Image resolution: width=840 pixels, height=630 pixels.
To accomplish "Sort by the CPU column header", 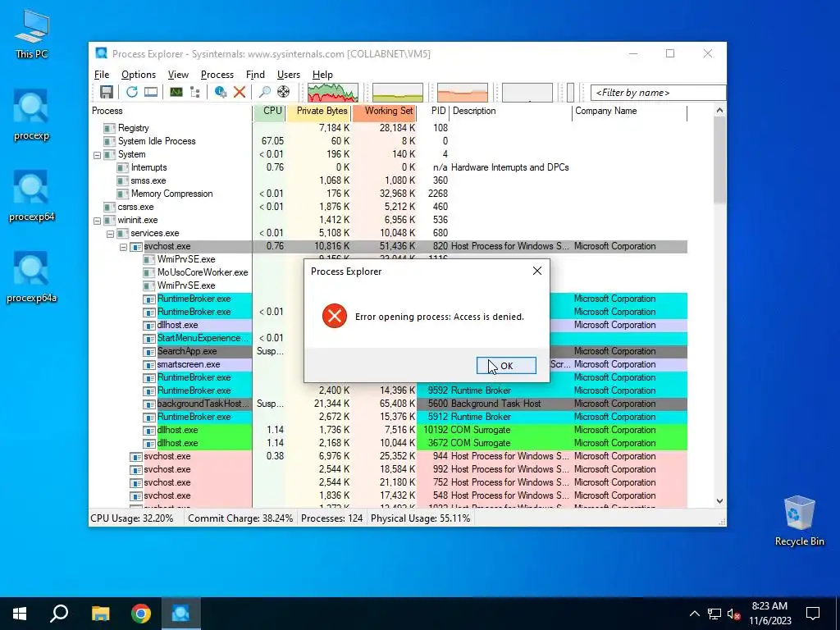I will (x=269, y=111).
